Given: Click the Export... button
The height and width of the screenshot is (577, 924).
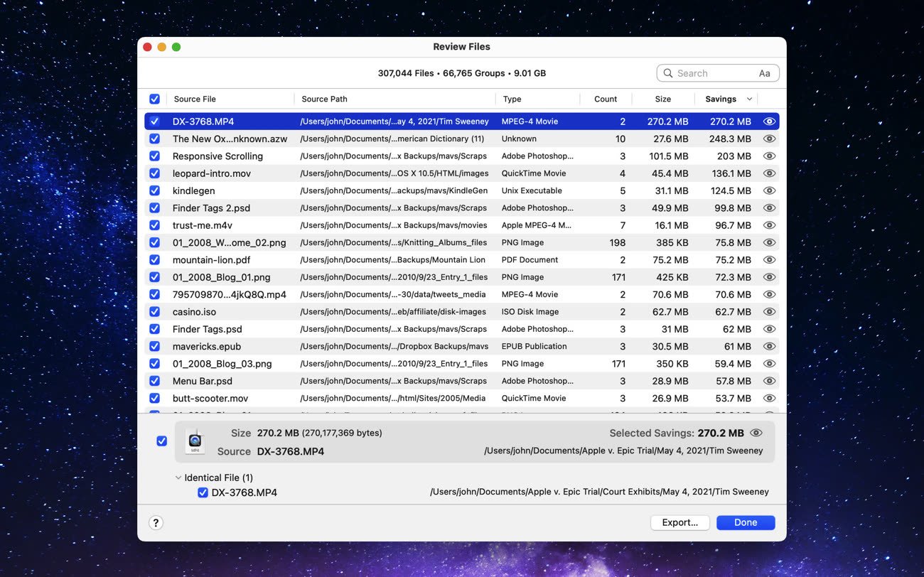Looking at the screenshot, I should (x=680, y=523).
